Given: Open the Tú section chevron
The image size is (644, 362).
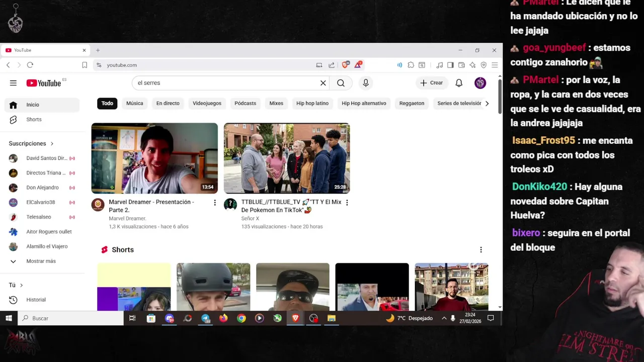Looking at the screenshot, I should [x=21, y=285].
